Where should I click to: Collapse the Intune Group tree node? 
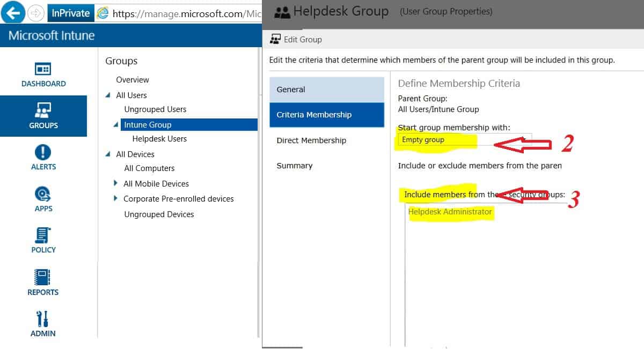coord(116,125)
